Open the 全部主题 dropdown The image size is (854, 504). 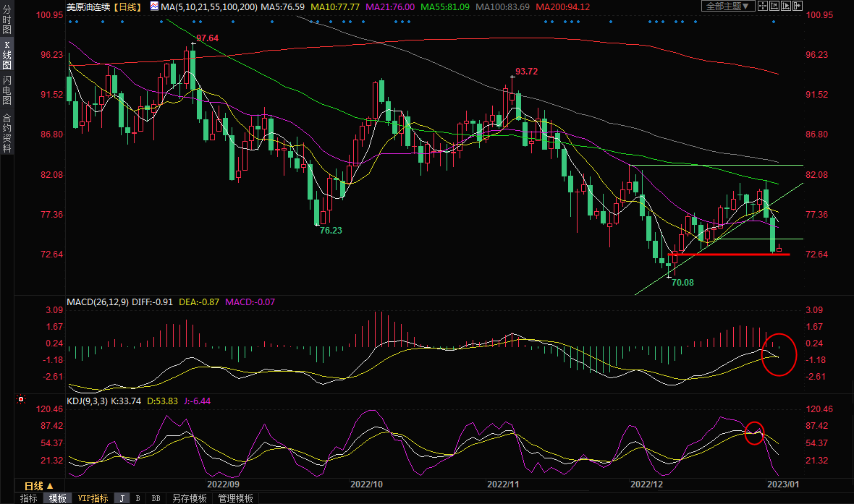(728, 6)
